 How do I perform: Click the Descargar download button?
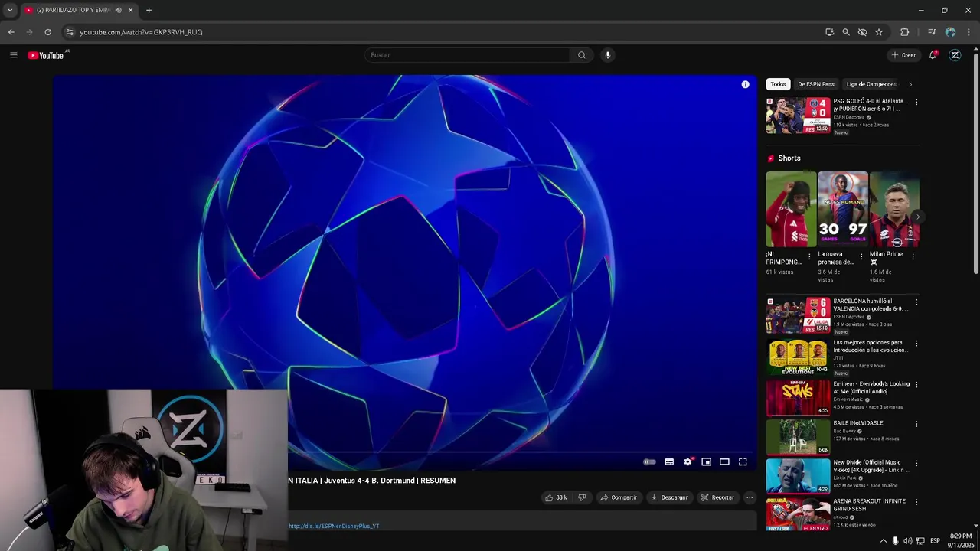click(669, 497)
